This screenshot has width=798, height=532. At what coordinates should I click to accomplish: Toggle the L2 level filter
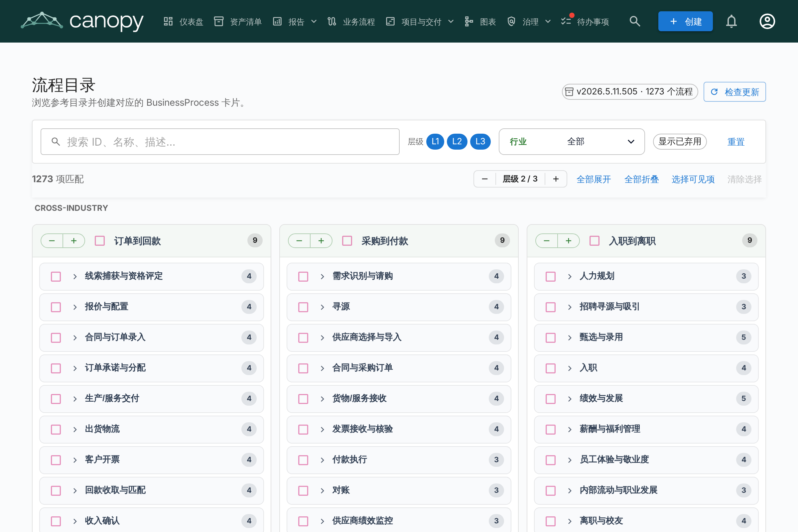(457, 142)
